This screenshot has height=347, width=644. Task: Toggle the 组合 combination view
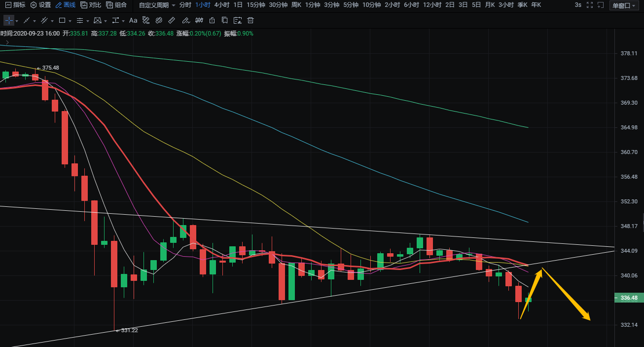(116, 5)
